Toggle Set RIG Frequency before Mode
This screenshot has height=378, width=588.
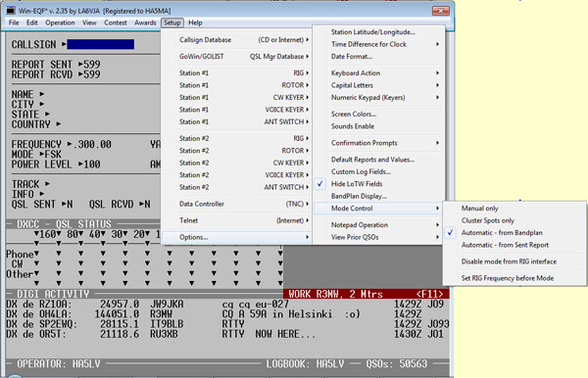pyautogui.click(x=514, y=278)
